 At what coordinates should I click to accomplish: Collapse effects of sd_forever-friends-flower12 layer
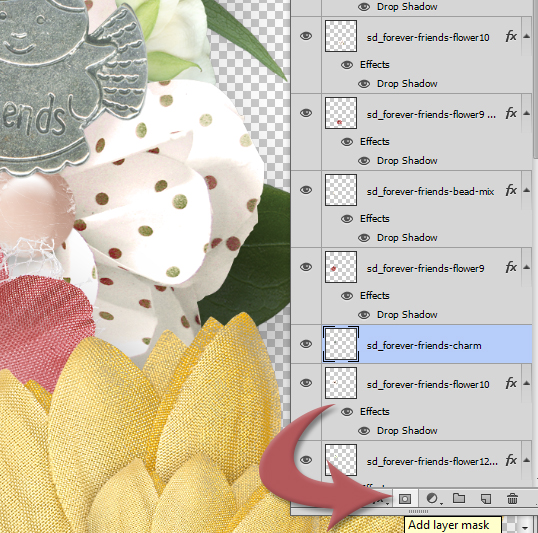527,460
